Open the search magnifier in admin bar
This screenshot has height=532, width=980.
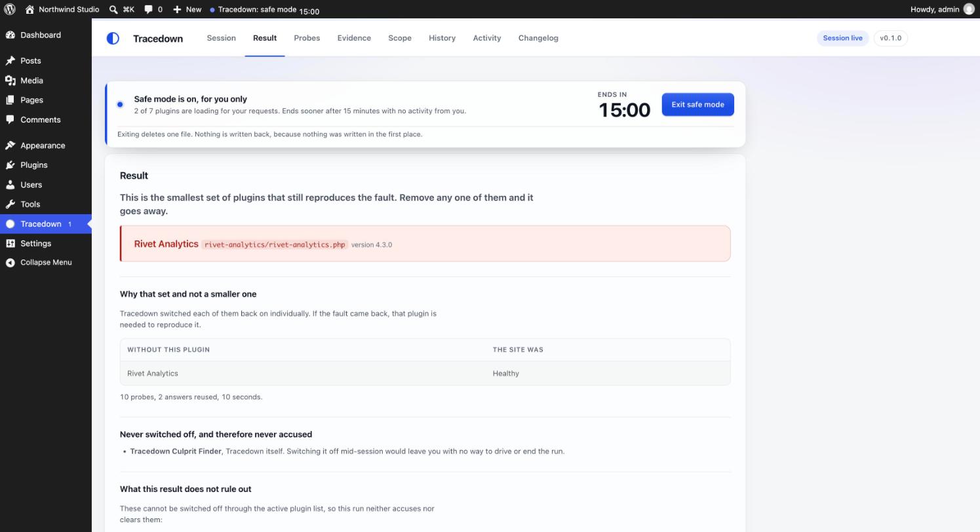113,9
